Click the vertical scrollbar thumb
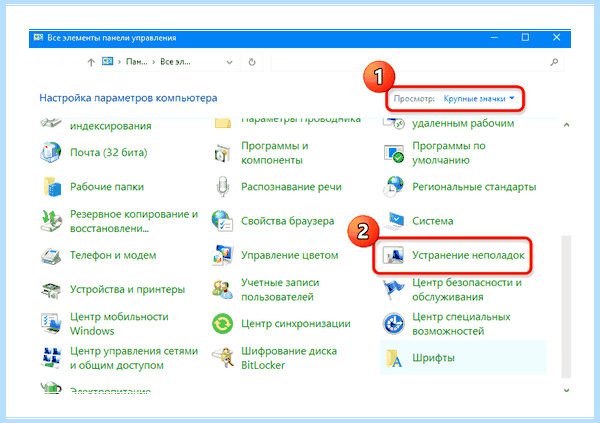 [566, 307]
